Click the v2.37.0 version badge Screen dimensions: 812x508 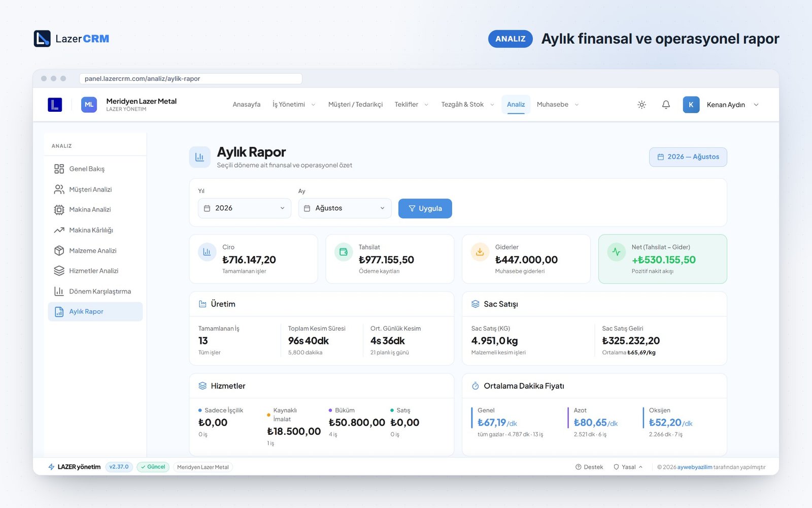[x=119, y=467]
